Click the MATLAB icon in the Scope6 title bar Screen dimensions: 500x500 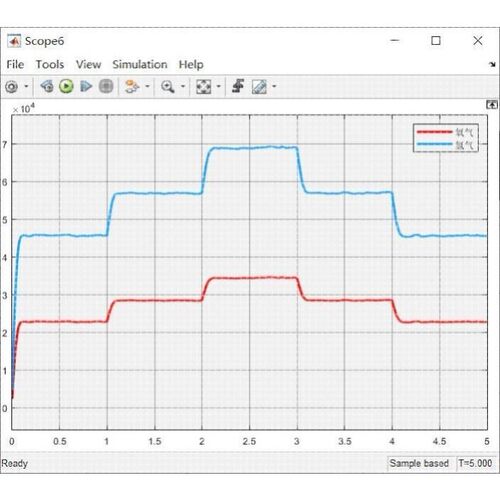pyautogui.click(x=14, y=41)
